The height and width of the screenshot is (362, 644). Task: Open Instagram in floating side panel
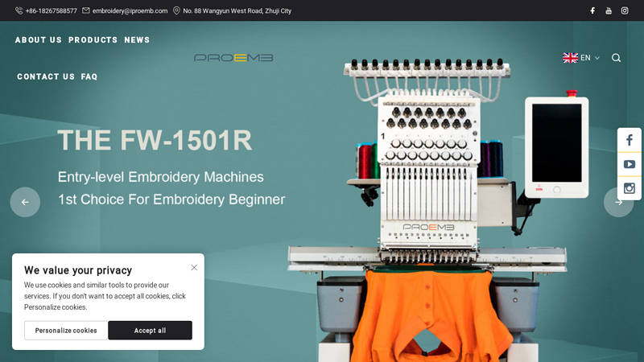click(x=630, y=188)
